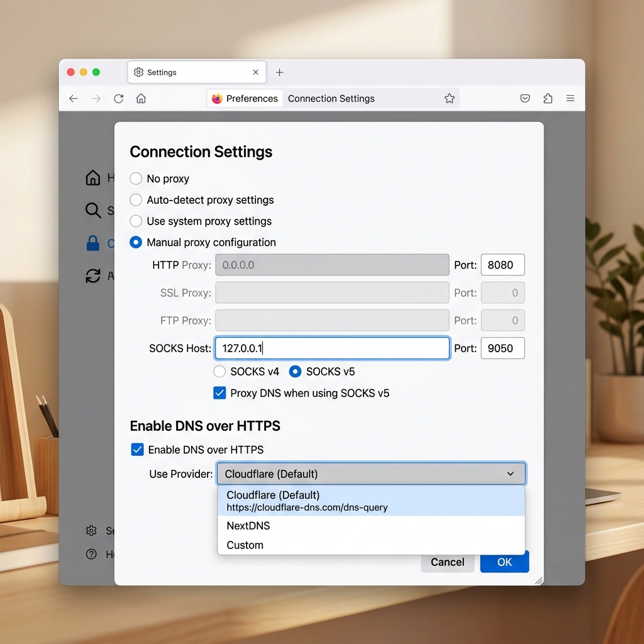The height and width of the screenshot is (644, 644).
Task: Click the back arrow navigation icon
Action: pos(74,99)
